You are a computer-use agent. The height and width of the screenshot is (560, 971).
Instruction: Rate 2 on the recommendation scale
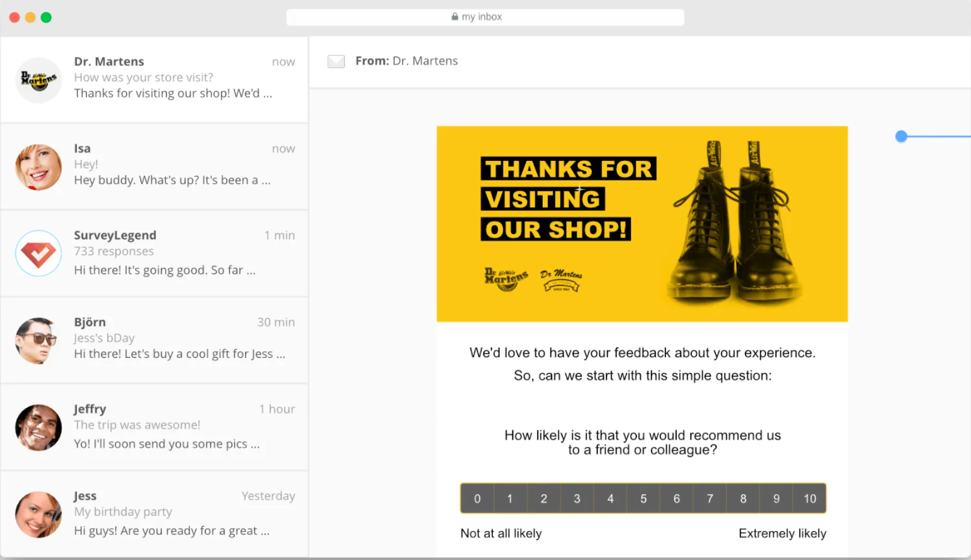coord(543,498)
